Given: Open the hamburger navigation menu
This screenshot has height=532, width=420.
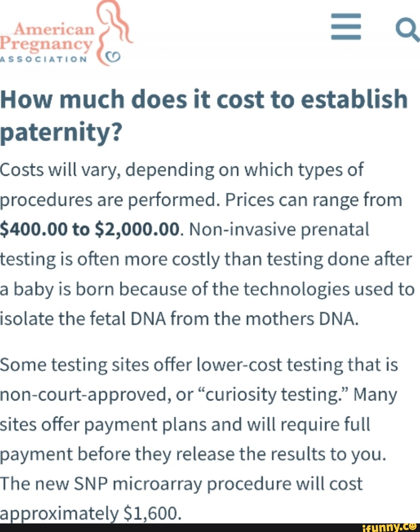Looking at the screenshot, I should tap(345, 27).
